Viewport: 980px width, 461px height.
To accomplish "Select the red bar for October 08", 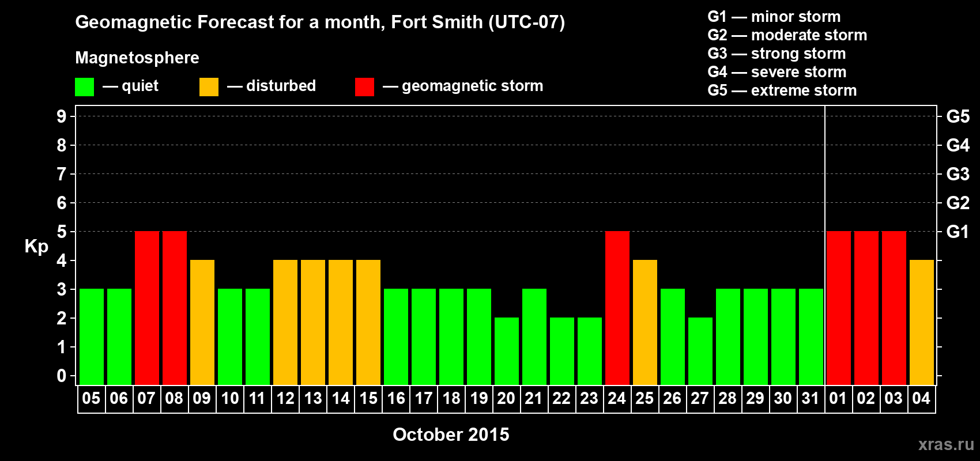I will (x=175, y=308).
